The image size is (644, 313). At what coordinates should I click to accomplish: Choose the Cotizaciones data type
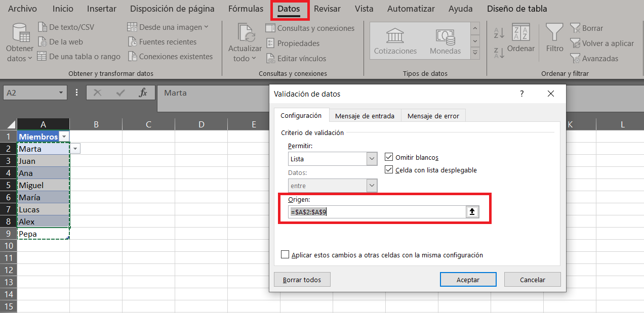pos(395,41)
